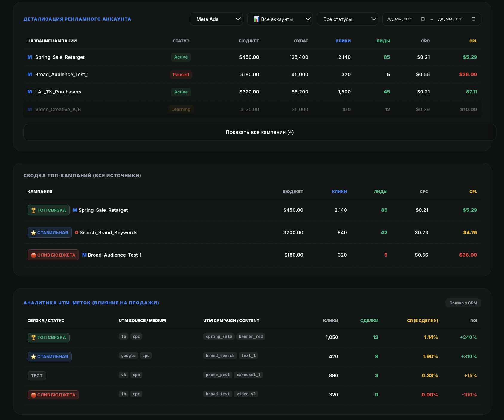This screenshot has width=504, height=420.
Task: Open the Meta Ads platform dropdown
Action: [216, 19]
